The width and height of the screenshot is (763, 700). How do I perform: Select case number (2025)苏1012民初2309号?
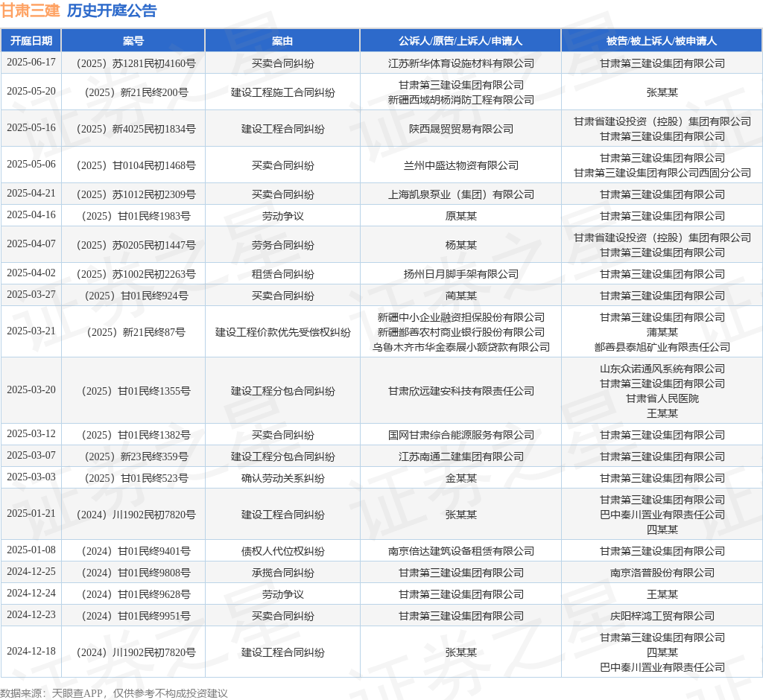[x=136, y=194]
